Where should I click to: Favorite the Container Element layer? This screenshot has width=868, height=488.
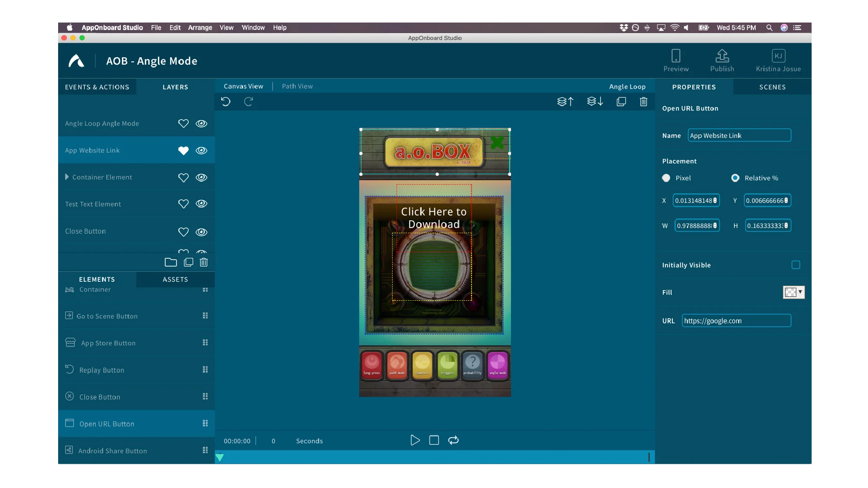pyautogui.click(x=183, y=178)
